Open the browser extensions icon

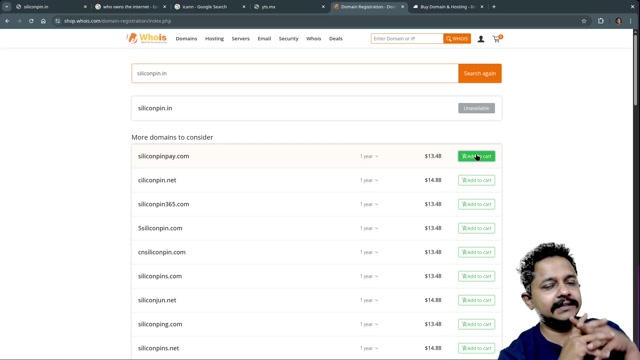pos(601,21)
